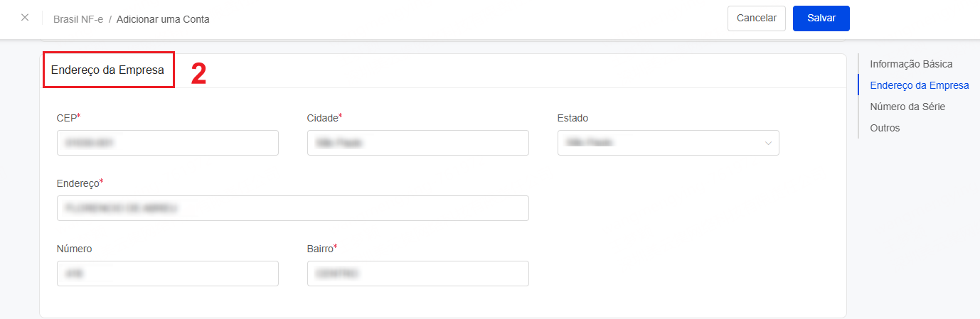Jump to Informação Básica section
980x319 pixels.
(911, 64)
